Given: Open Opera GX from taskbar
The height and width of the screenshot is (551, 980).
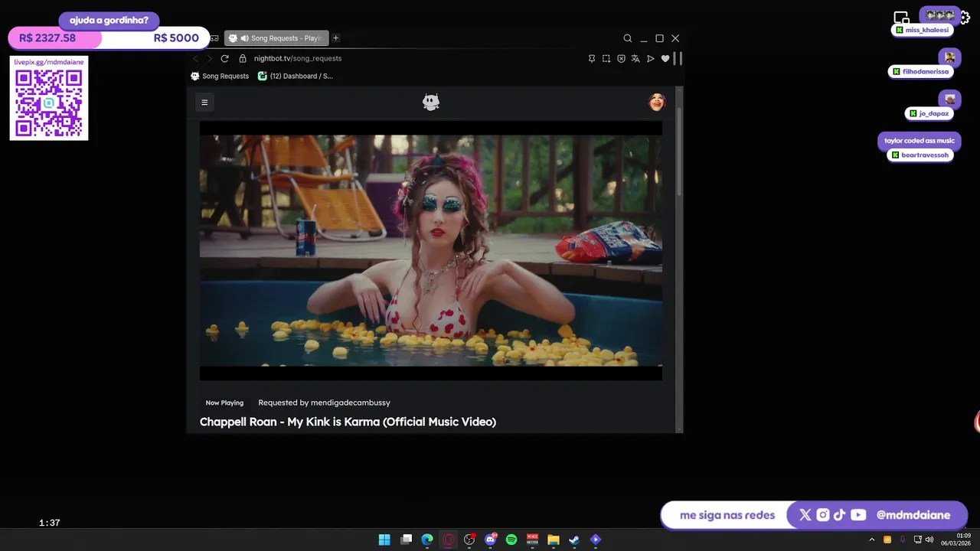Looking at the screenshot, I should [x=449, y=540].
